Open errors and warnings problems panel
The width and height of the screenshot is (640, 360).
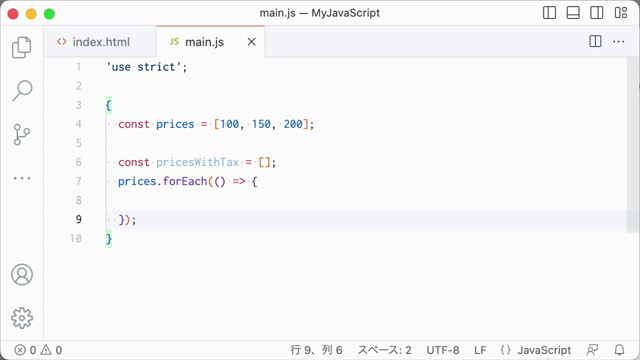pos(38,350)
